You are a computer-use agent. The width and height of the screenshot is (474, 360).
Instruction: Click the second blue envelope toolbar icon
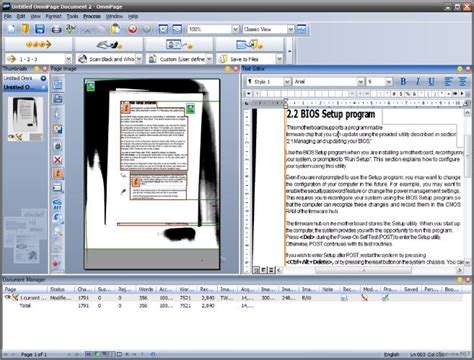(x=177, y=29)
